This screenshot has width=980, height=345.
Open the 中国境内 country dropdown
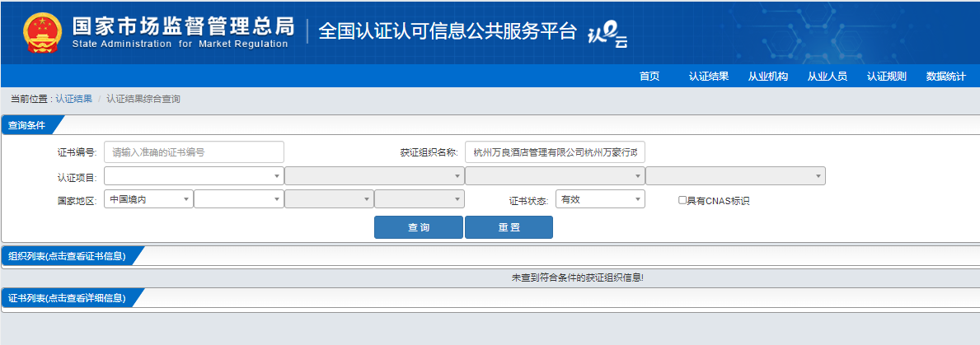point(148,199)
